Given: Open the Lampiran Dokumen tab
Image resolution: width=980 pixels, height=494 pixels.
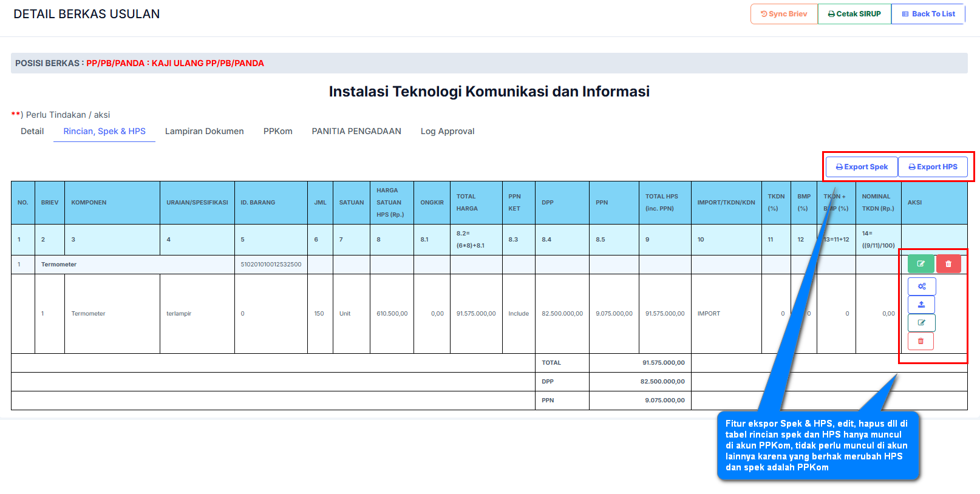Looking at the screenshot, I should pyautogui.click(x=204, y=131).
